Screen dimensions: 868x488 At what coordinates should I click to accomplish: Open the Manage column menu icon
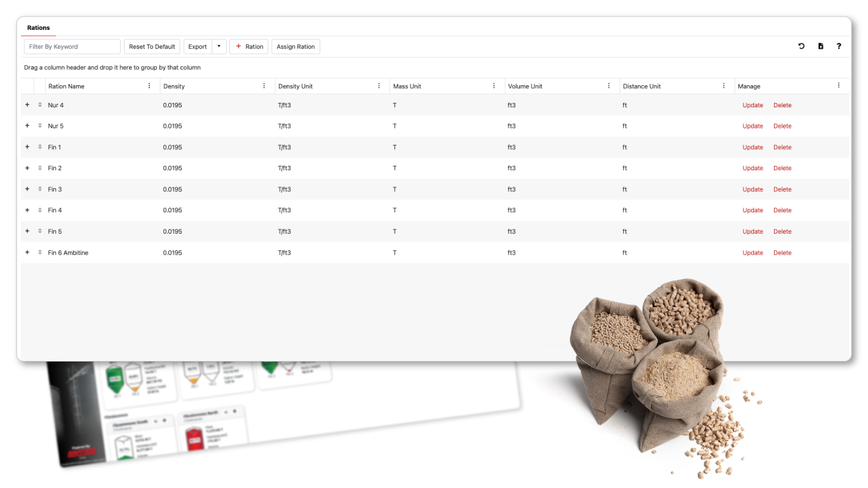(x=838, y=85)
